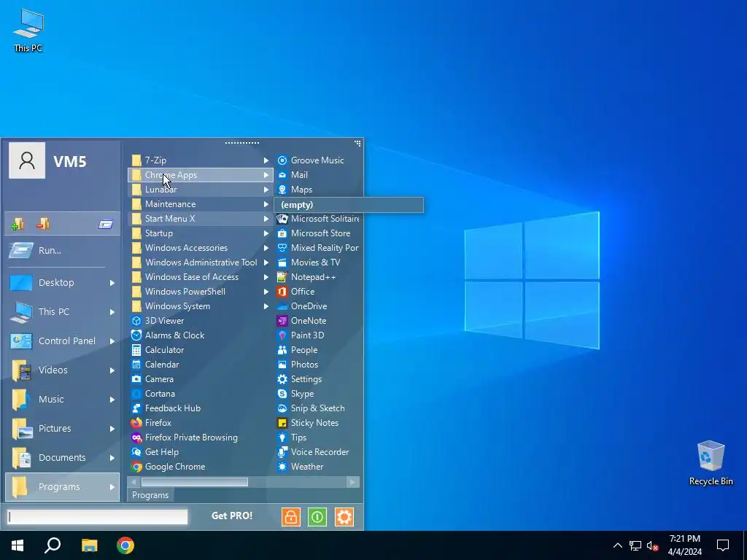
Task: Launch Camera app icon
Action: coord(136,379)
